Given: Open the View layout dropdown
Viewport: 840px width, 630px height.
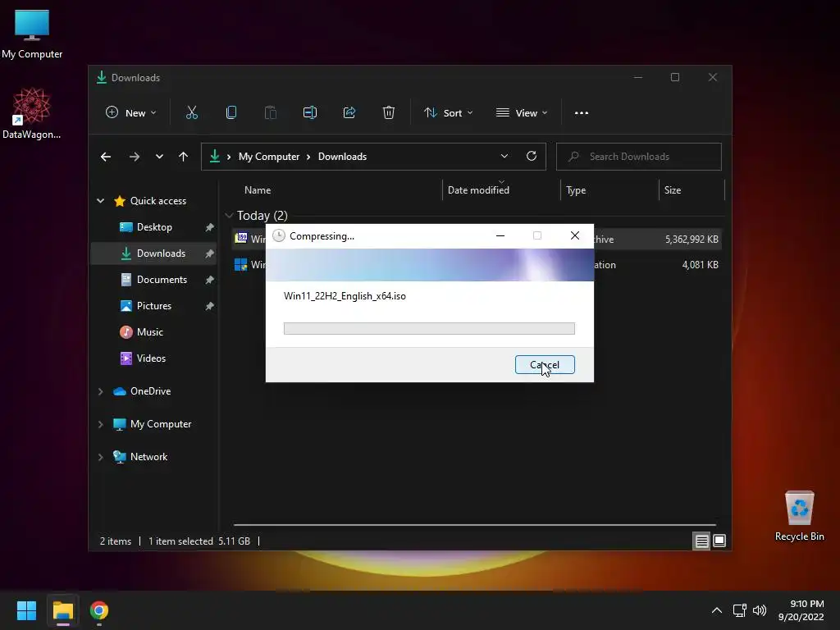Looking at the screenshot, I should [522, 112].
